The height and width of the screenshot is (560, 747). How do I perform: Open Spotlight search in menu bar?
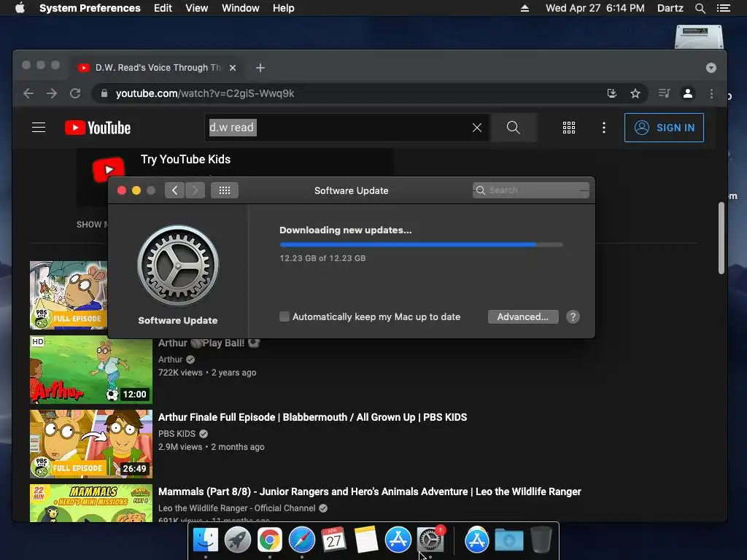700,8
